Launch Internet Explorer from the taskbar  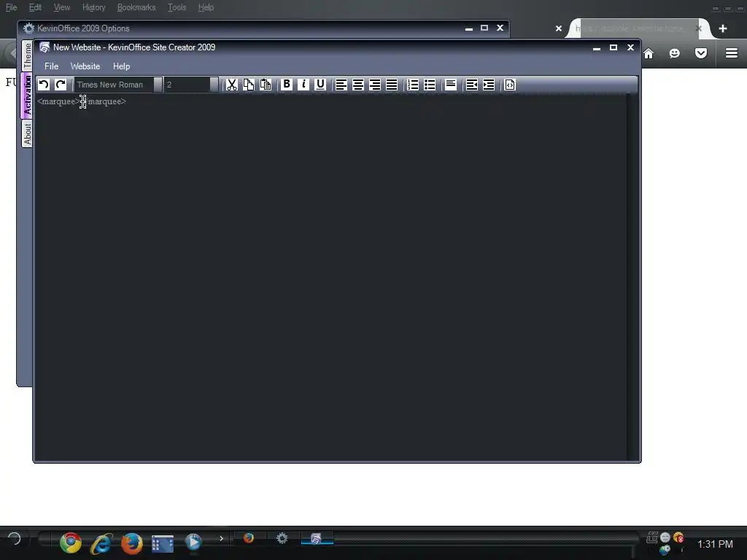point(101,542)
